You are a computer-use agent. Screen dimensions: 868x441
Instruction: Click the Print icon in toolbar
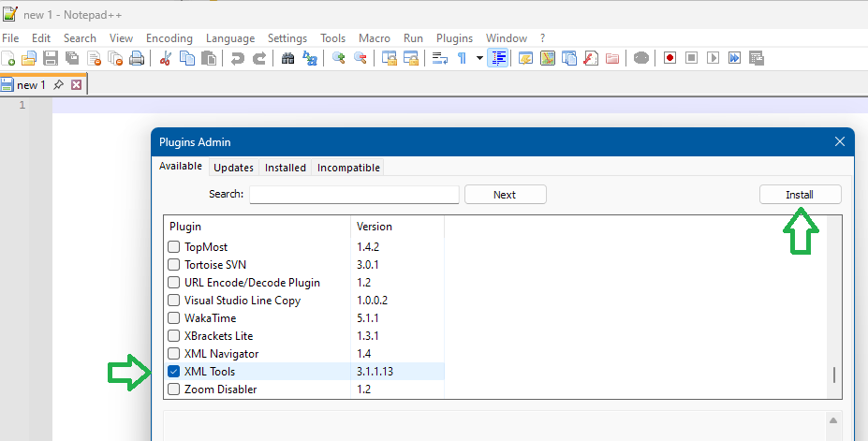coord(137,58)
